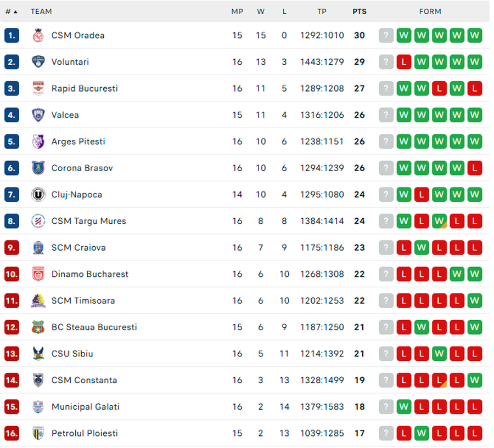Click the CSM Oradea team logo
This screenshot has width=494, height=448.
38,36
